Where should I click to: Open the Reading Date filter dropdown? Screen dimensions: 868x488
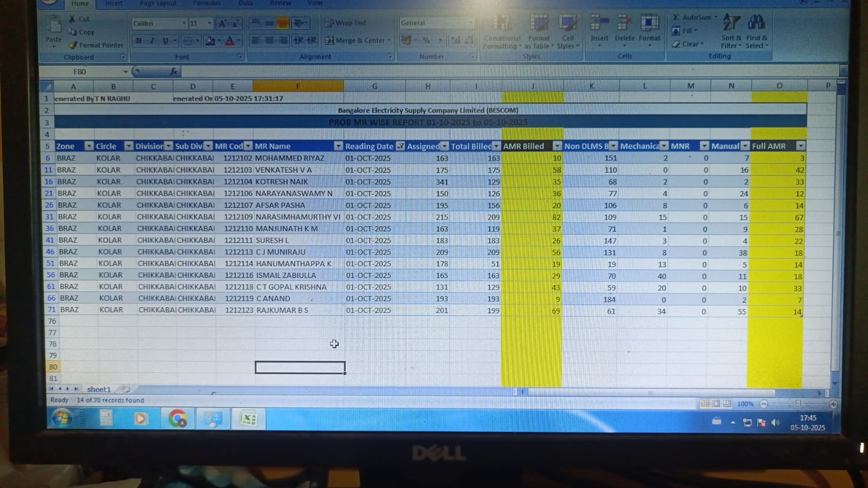click(401, 146)
